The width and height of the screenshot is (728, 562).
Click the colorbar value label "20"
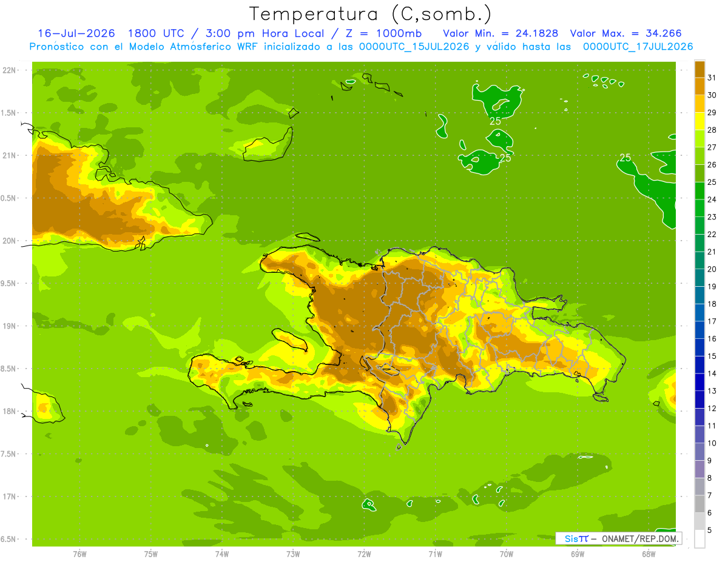(x=712, y=269)
